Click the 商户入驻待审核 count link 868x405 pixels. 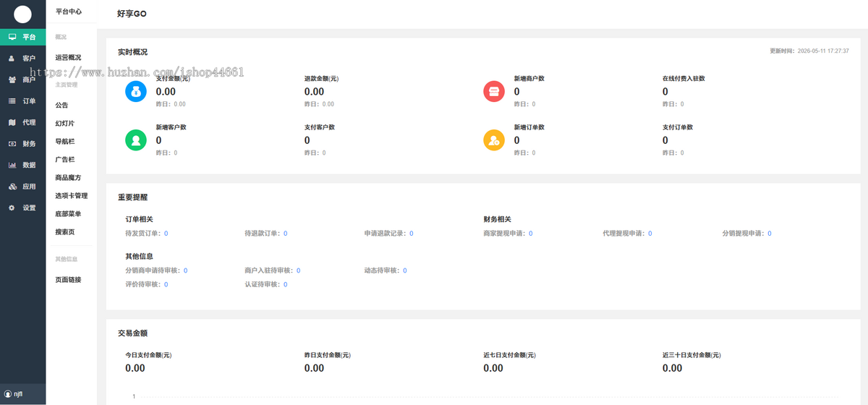tap(298, 270)
